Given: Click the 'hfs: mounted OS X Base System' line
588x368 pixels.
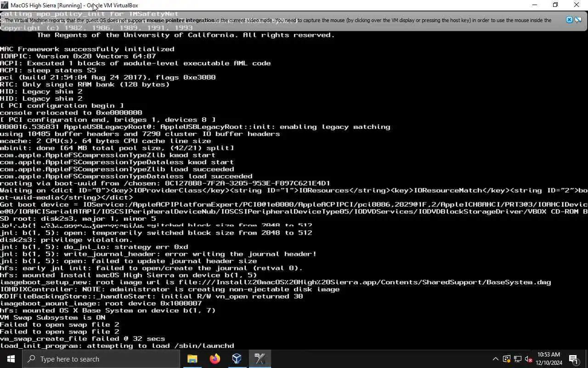Looking at the screenshot, I should tap(108, 310).
